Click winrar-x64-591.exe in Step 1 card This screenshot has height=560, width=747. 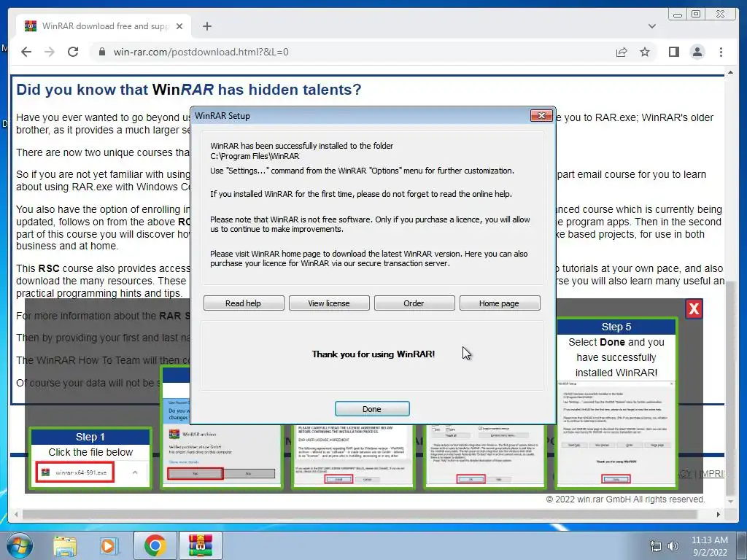click(x=75, y=472)
